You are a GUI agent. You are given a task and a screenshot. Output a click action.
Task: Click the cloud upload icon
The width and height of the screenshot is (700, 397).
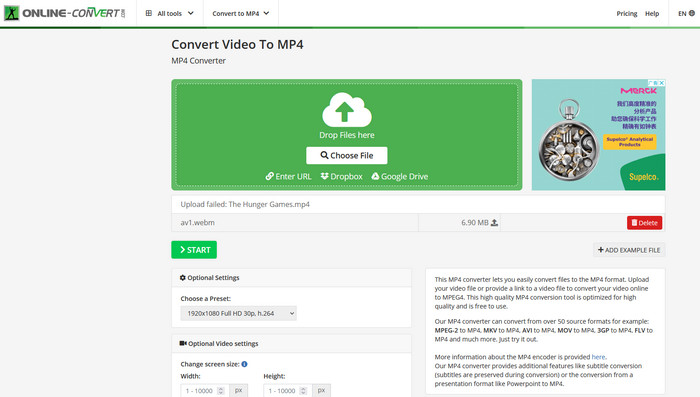[347, 110]
